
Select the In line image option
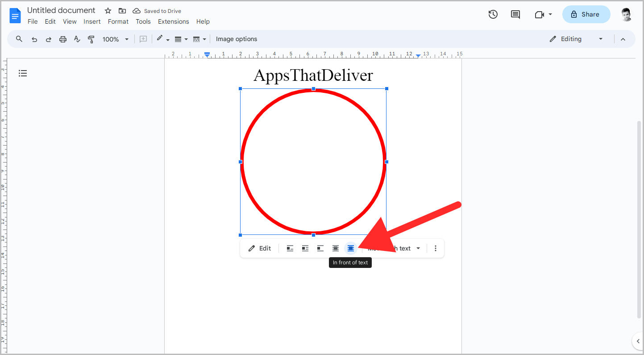[290, 248]
